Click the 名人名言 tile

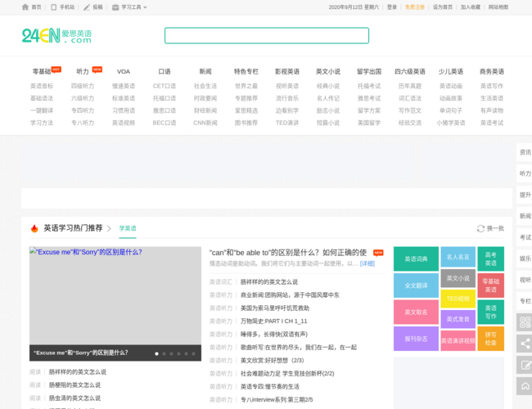pyautogui.click(x=458, y=257)
